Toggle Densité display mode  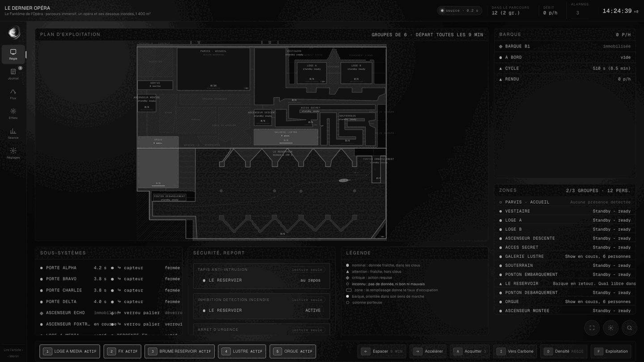click(564, 351)
